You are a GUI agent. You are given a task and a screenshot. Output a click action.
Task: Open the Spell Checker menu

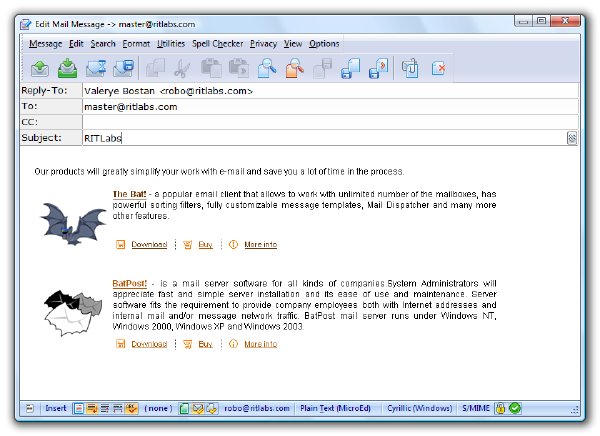[x=217, y=44]
